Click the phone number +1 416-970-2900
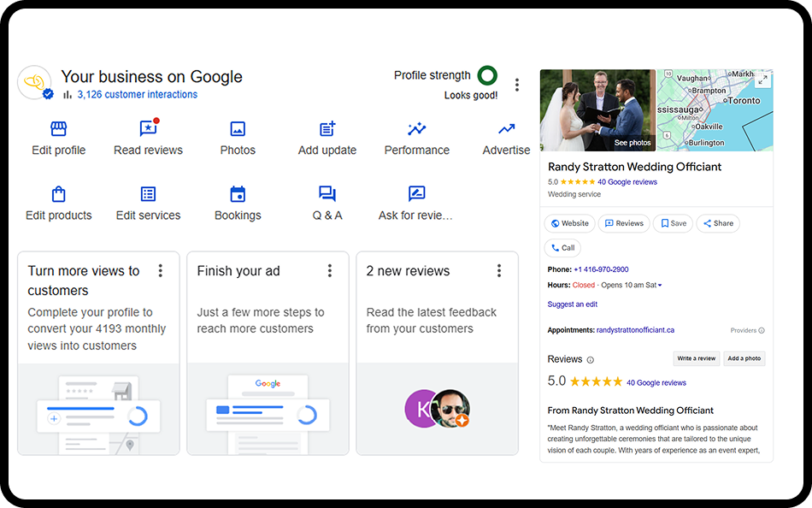The width and height of the screenshot is (812, 508). [601, 269]
